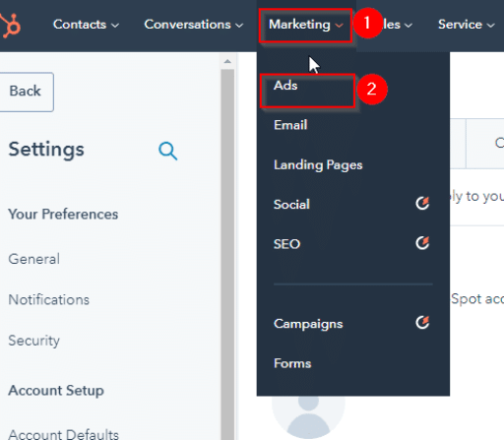Click the upgrade icon next to SEO
The image size is (504, 440).
pyautogui.click(x=422, y=243)
